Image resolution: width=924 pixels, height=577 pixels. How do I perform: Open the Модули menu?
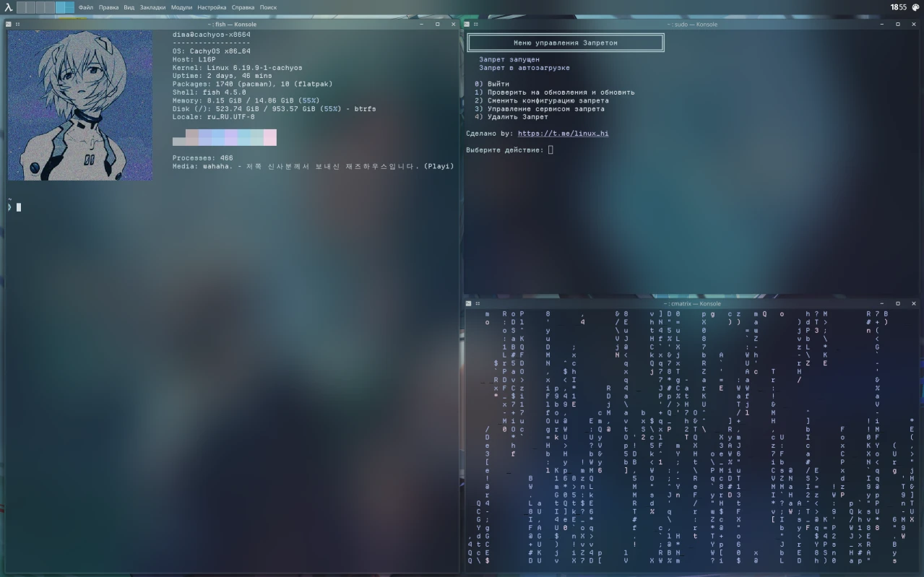tap(181, 7)
